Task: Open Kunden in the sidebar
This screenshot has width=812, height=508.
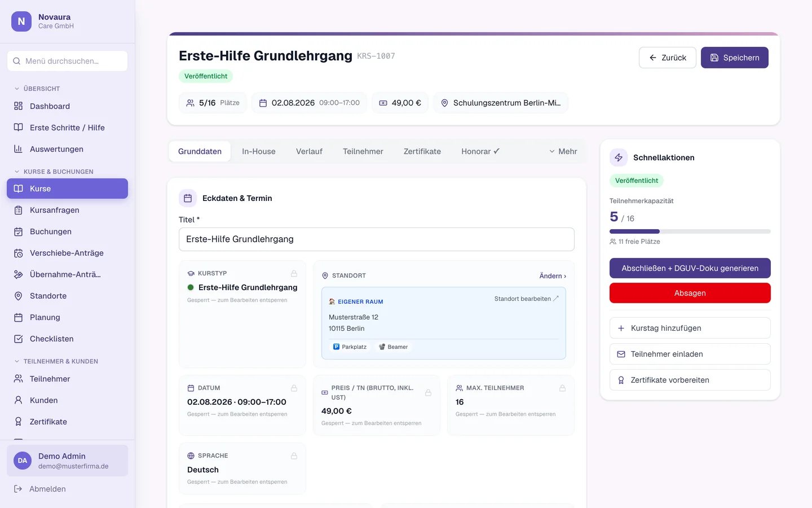Action: [68, 400]
